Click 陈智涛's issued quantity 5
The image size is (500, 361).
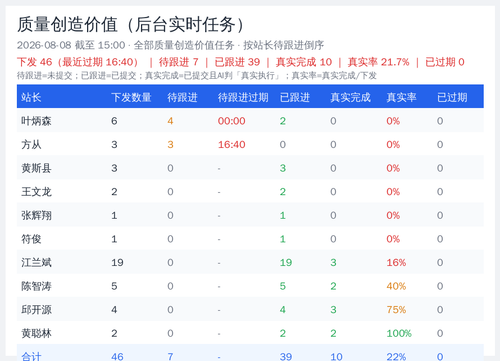(114, 286)
